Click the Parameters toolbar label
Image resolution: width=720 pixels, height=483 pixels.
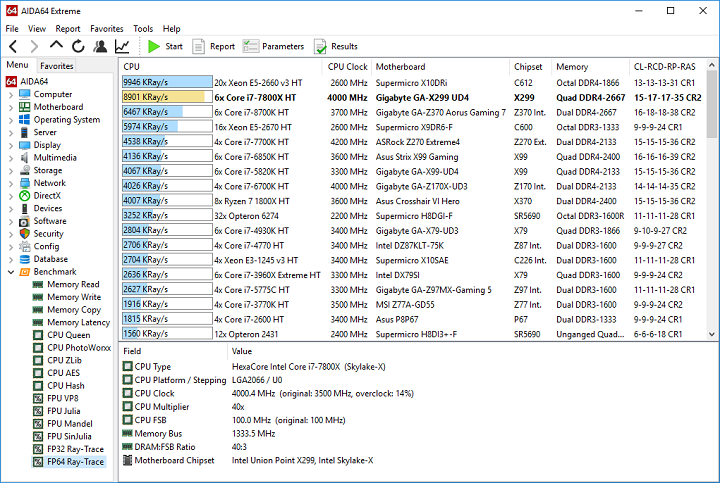pos(283,46)
